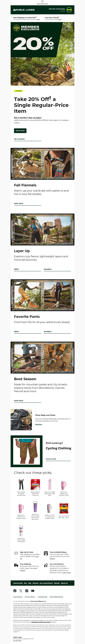The height and width of the screenshot is (644, 85).
Task: Open the X (Twitter) social icon
Action: [x=21, y=591]
